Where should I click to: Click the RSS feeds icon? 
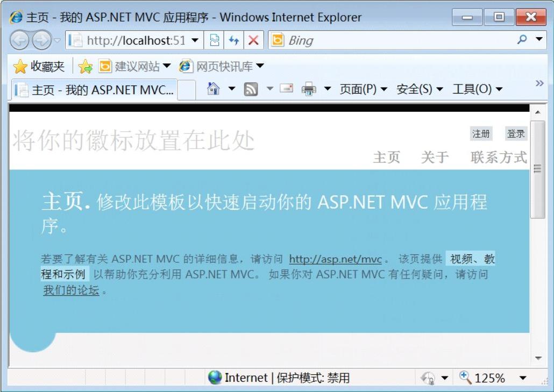pyautogui.click(x=251, y=89)
